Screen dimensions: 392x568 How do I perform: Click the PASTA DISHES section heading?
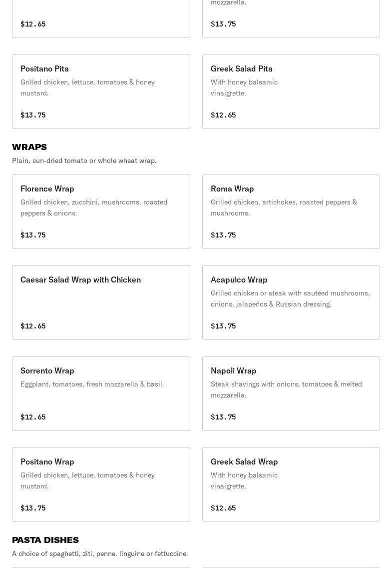click(45, 540)
